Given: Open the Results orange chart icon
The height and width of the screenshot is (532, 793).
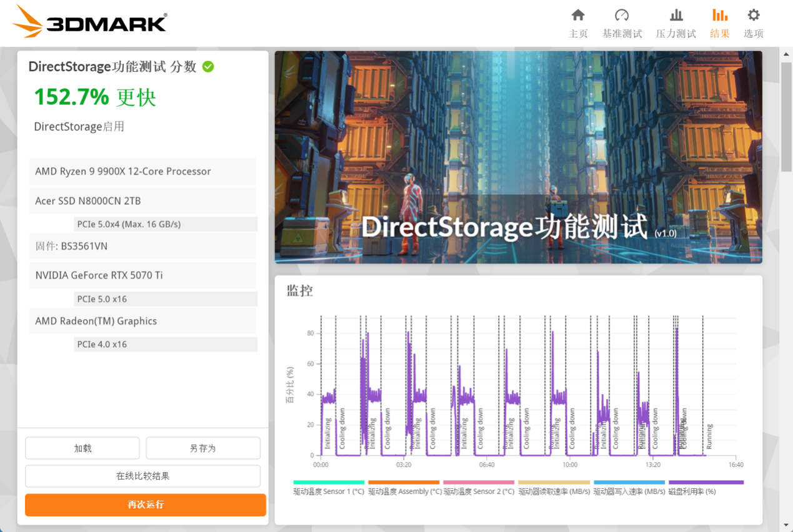Looking at the screenshot, I should click(x=719, y=15).
